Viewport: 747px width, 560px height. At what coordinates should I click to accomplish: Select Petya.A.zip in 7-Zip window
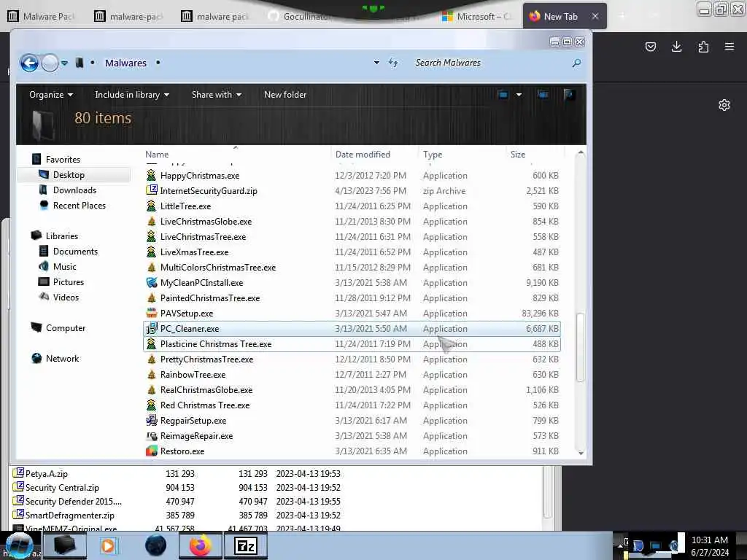pyautogui.click(x=46, y=473)
